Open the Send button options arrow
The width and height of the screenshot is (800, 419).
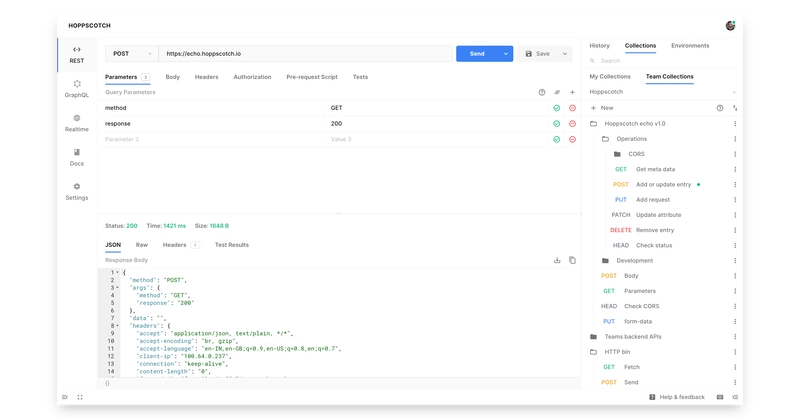tap(506, 54)
